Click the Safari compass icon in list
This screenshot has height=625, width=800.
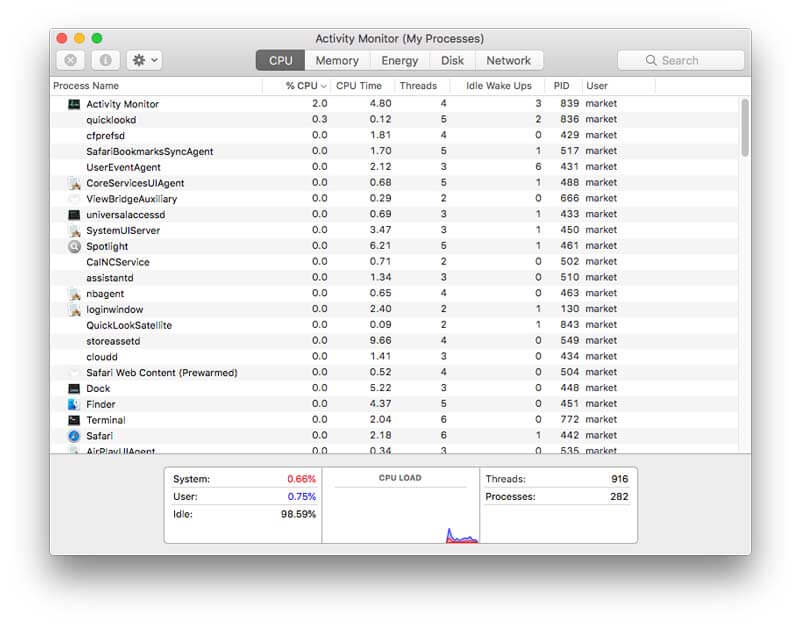74,436
